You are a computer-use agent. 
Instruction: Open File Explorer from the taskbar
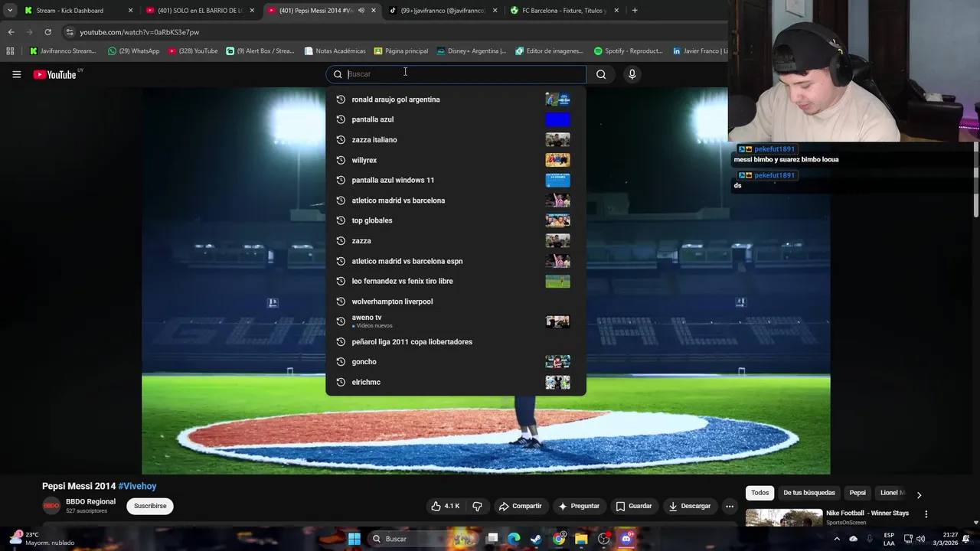click(x=581, y=539)
